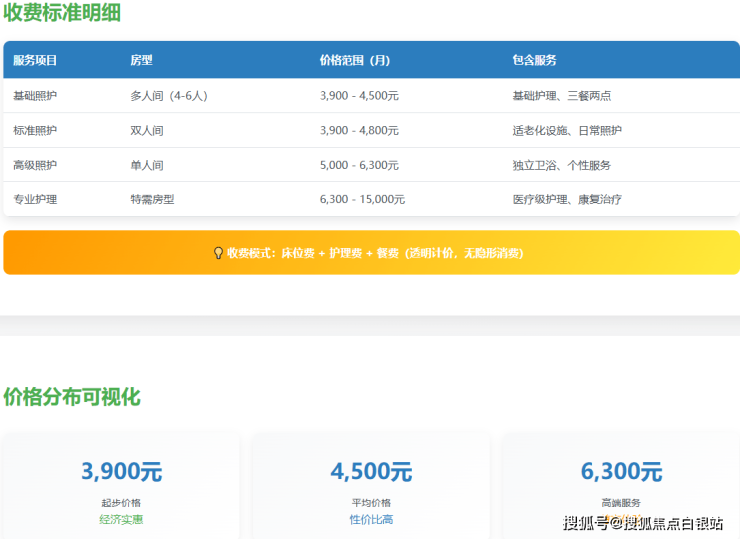The height and width of the screenshot is (539, 740).
Task: Click the 服务项目 column header
Action: click(x=35, y=60)
